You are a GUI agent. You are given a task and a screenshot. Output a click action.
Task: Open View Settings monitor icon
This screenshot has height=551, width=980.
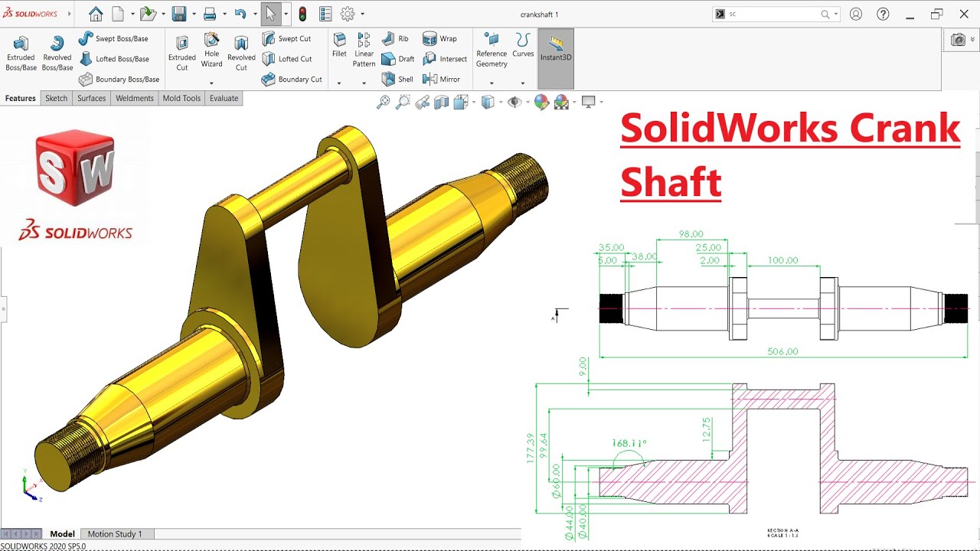tap(588, 102)
